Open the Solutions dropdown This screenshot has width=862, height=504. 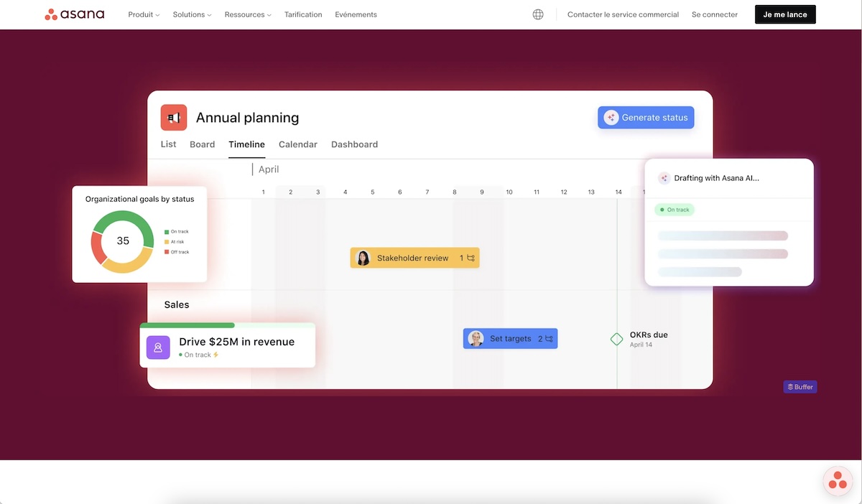191,14
